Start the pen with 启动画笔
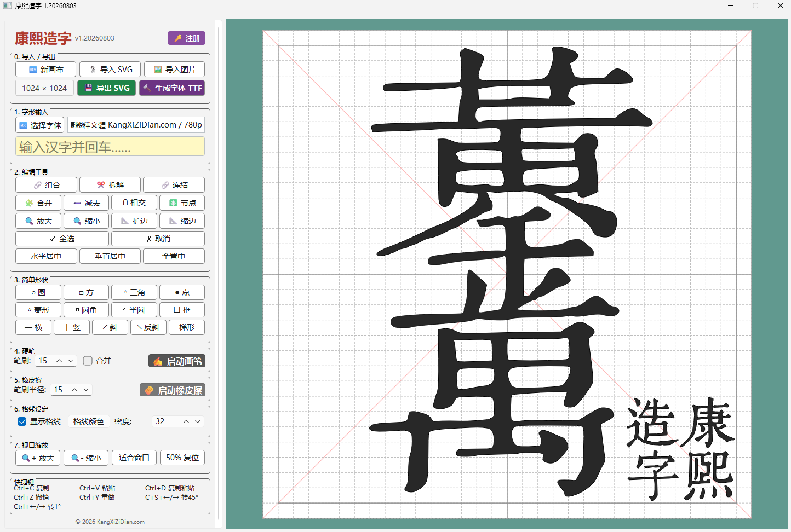791x532 pixels. 177,361
